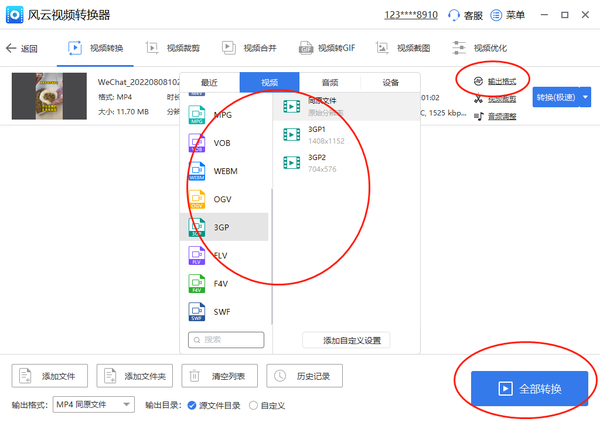Open 音频调整 link beside the file

coord(502,116)
